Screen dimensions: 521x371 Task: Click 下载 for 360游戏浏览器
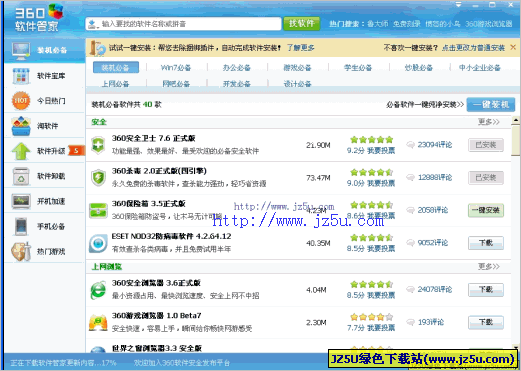tap(486, 322)
